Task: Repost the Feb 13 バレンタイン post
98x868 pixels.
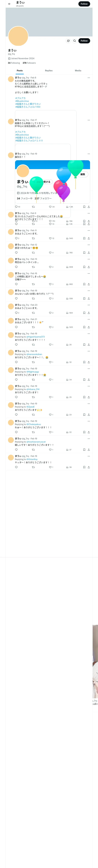Action: (33, 267)
